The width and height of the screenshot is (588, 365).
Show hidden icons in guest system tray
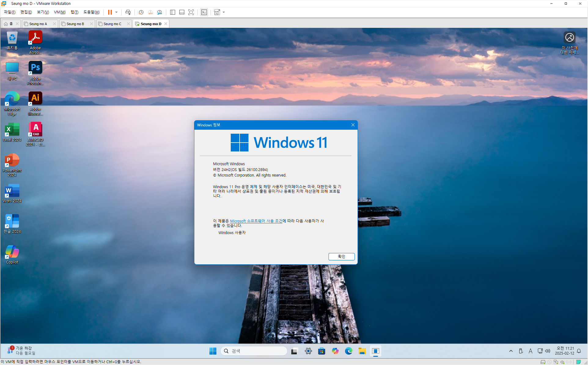click(x=511, y=351)
